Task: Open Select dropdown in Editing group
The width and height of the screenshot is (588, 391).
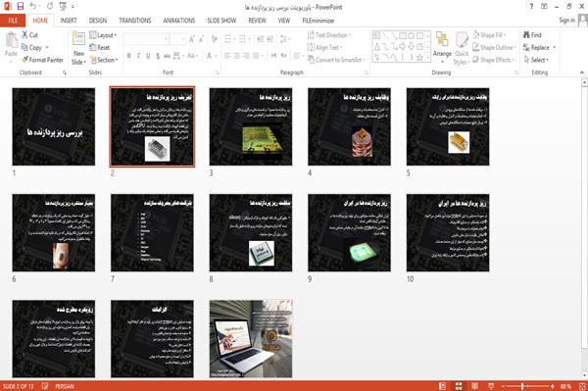Action: pyautogui.click(x=536, y=60)
